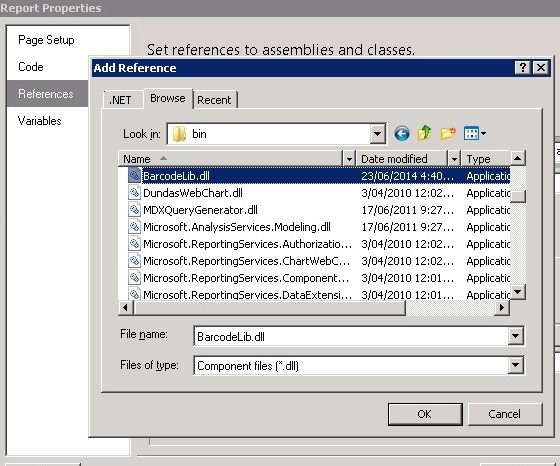Click the Cancel button

[x=505, y=414]
